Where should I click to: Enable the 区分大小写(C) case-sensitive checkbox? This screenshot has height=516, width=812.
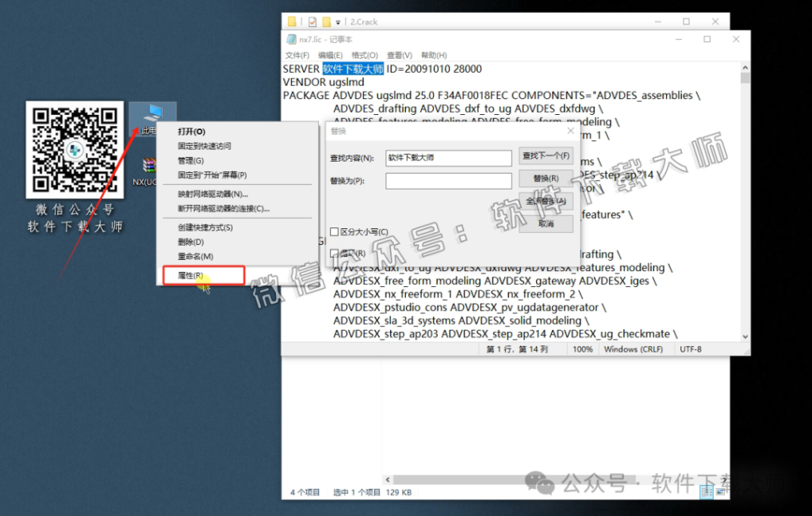tap(334, 231)
